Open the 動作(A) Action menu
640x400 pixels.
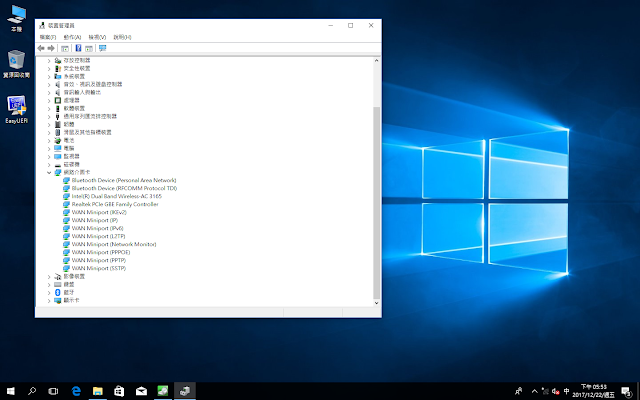[72, 37]
